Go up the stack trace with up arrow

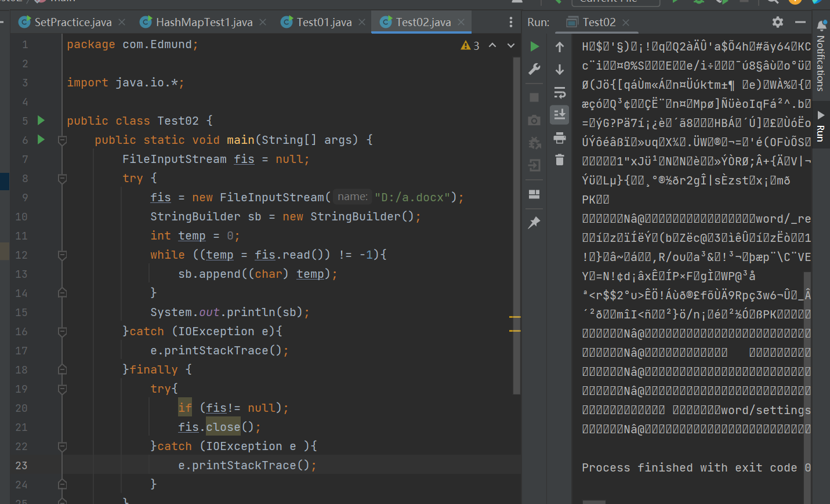pyautogui.click(x=560, y=47)
